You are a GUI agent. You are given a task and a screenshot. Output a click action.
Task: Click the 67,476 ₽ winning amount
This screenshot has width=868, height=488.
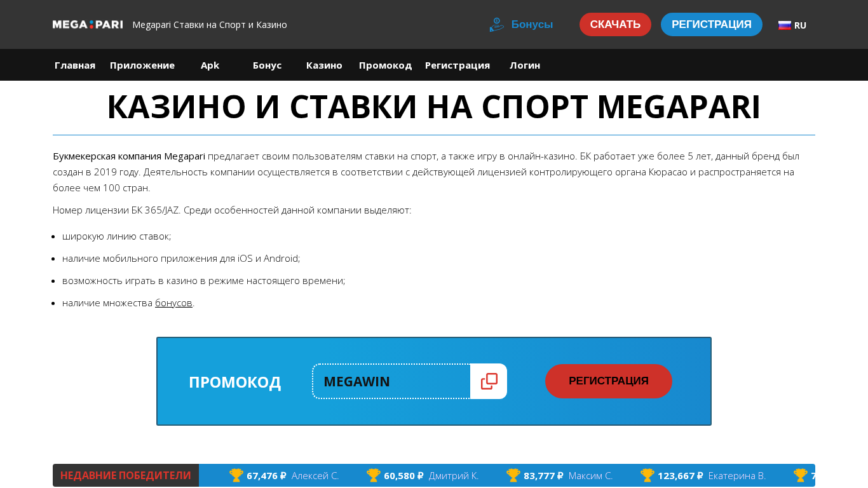point(266,475)
